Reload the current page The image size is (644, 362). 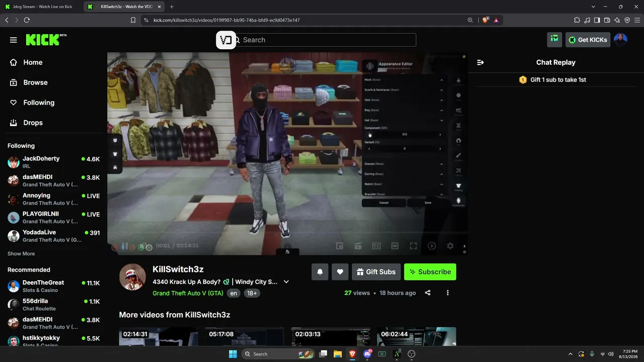click(x=27, y=20)
